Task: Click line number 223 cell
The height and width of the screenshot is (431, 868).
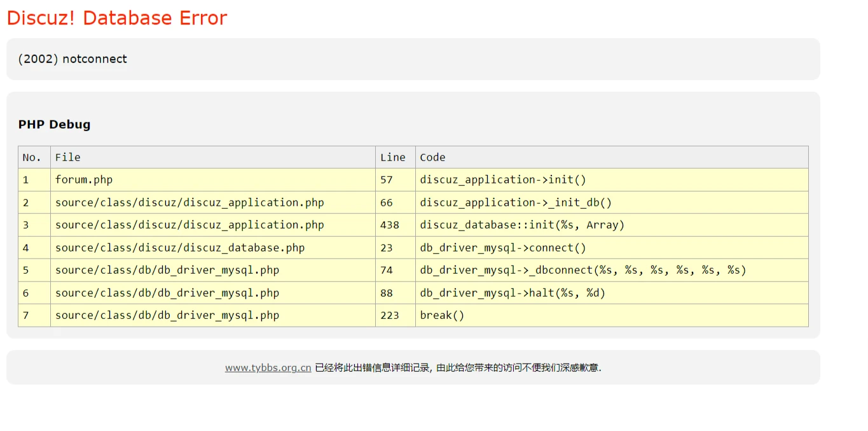Action: click(396, 315)
